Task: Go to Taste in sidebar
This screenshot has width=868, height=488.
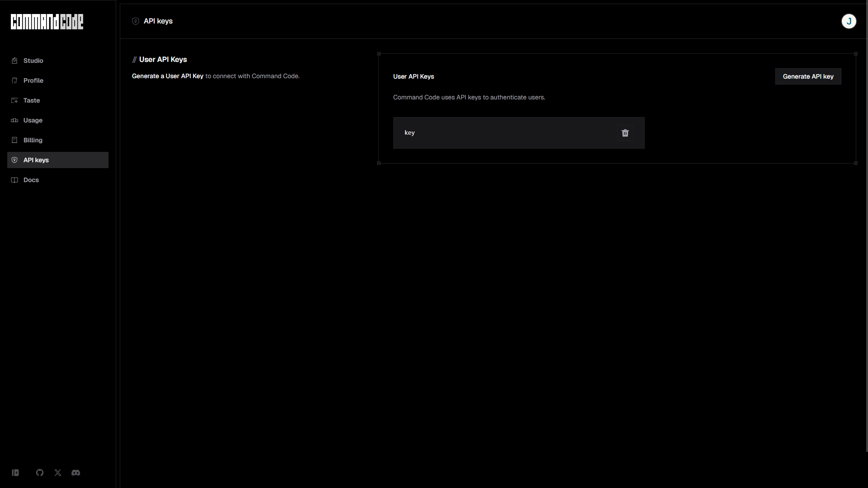Action: pos(58,100)
